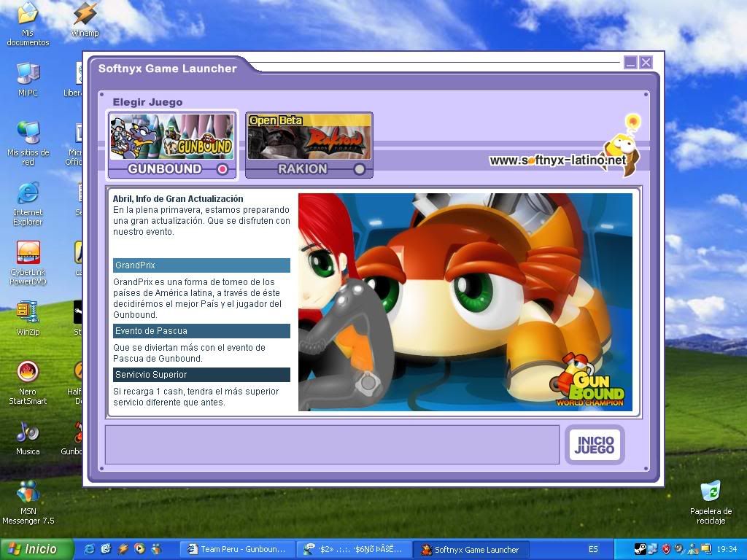Close the Softnyx Game Launcher window

tap(646, 63)
